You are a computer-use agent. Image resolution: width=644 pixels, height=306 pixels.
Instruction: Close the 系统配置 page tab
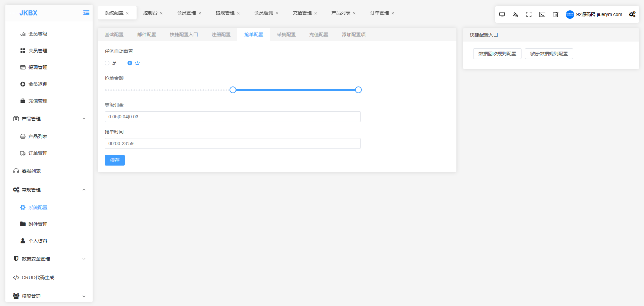click(x=128, y=13)
